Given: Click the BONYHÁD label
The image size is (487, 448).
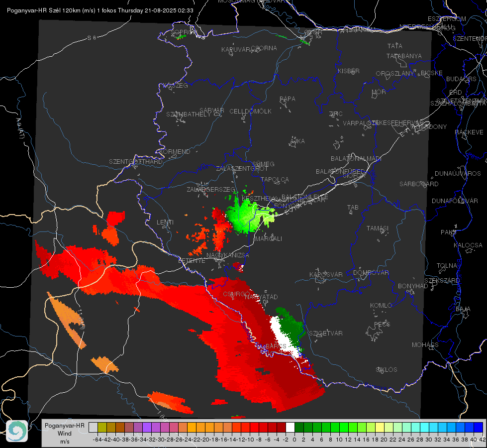Looking at the screenshot, I should [x=413, y=286].
